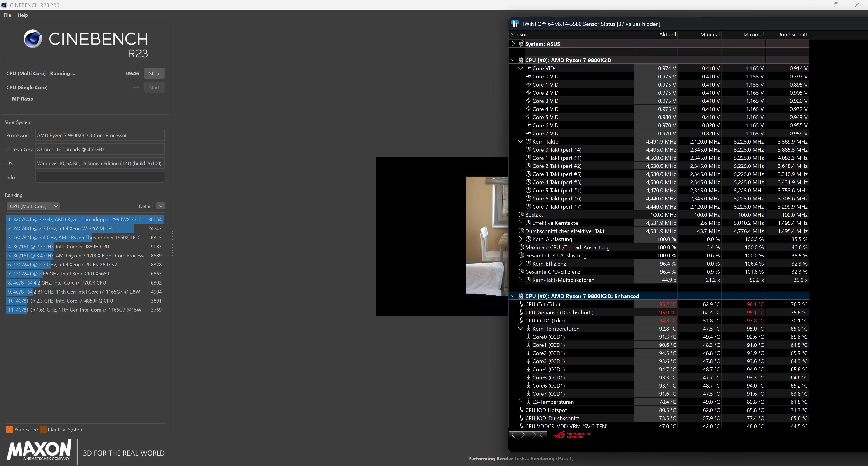
Task: Click the Info text field
Action: (x=100, y=177)
